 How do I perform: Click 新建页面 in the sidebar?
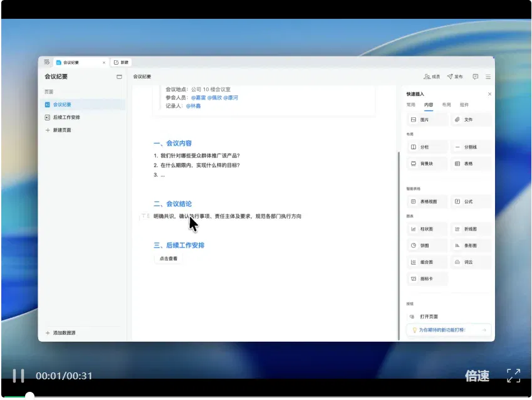point(58,130)
